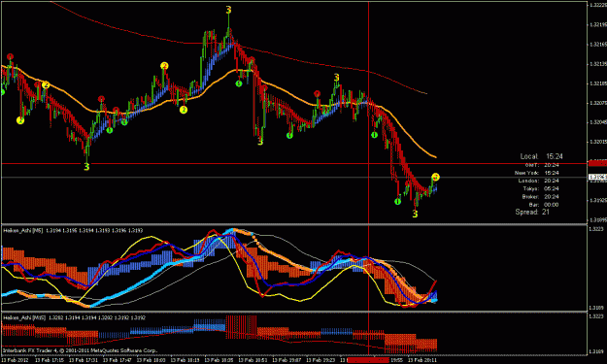
Task: Click the 13 Feb 2012 time axis label
Action: click(15, 360)
